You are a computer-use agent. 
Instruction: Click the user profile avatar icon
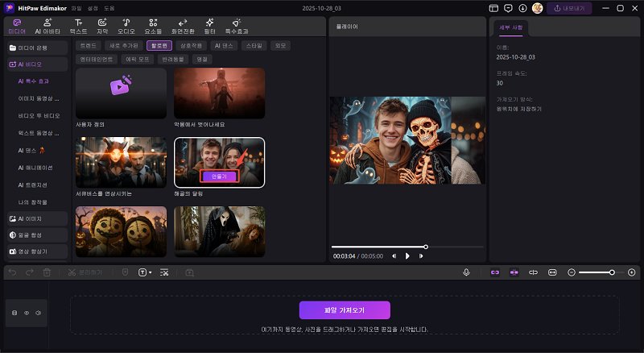click(x=537, y=8)
